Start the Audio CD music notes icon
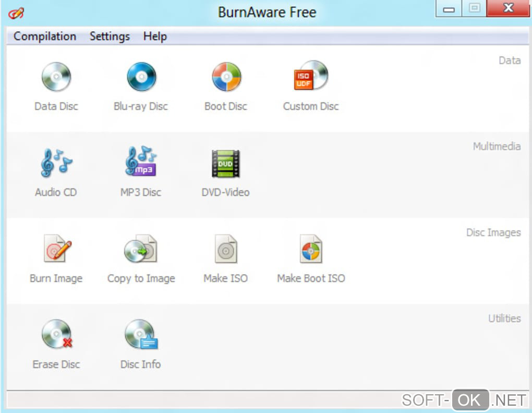This screenshot has height=413, width=532. [56, 163]
